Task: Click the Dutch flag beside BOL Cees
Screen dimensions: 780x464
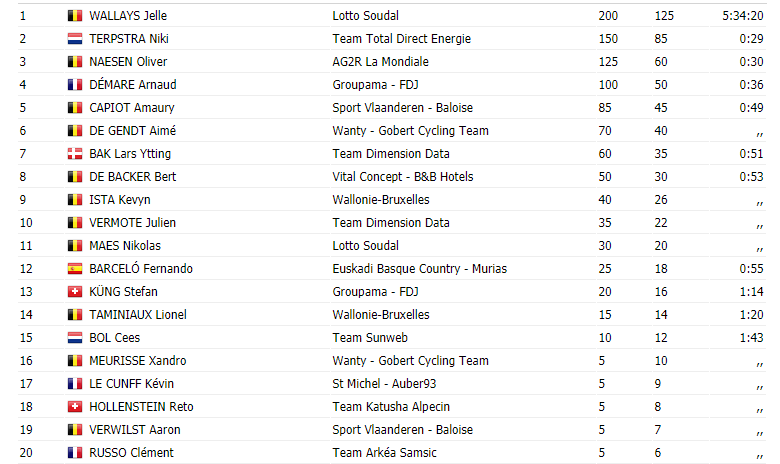Action: 75,338
